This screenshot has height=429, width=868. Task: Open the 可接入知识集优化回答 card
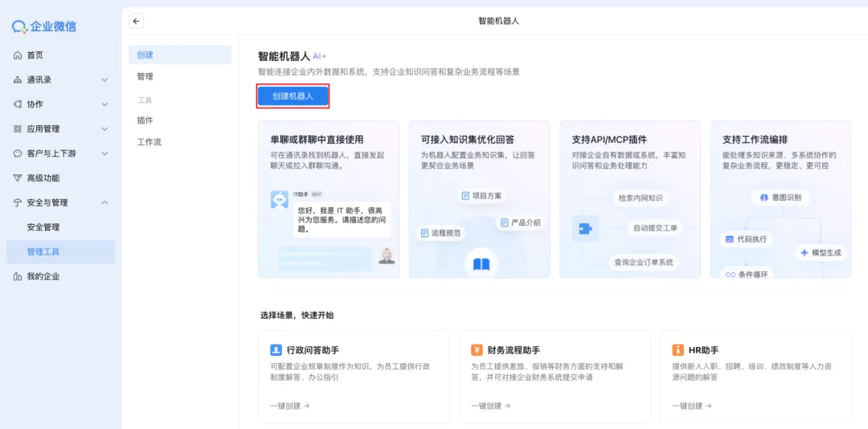[479, 199]
